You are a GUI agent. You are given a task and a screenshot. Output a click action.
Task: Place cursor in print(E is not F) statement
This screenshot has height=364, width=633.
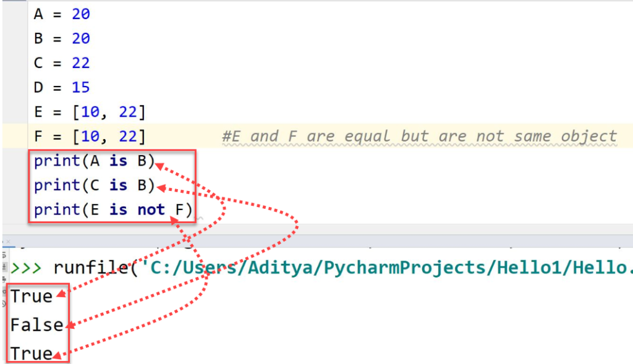pyautogui.click(x=113, y=210)
